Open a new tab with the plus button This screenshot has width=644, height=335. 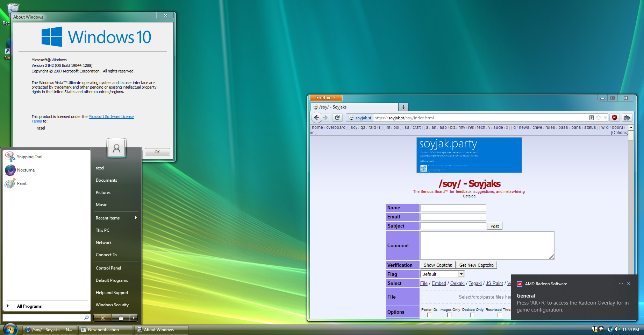point(403,107)
